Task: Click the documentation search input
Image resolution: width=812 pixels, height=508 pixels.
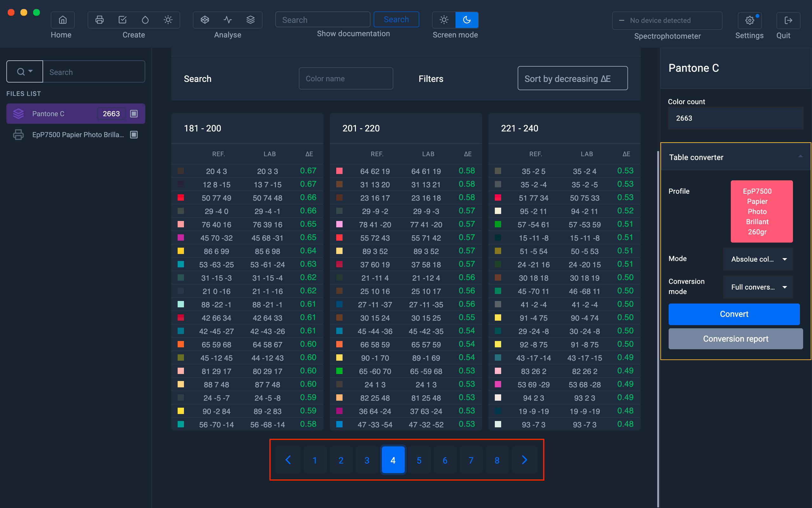Action: (x=323, y=19)
